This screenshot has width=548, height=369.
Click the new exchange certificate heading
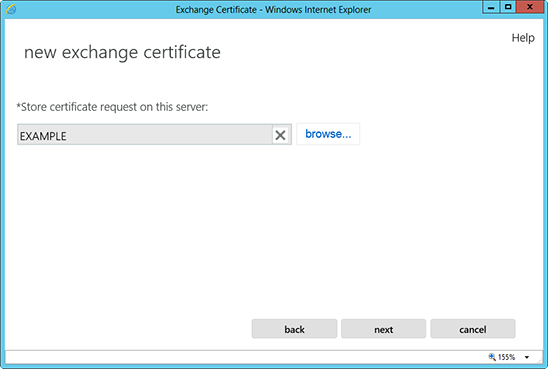click(x=122, y=52)
